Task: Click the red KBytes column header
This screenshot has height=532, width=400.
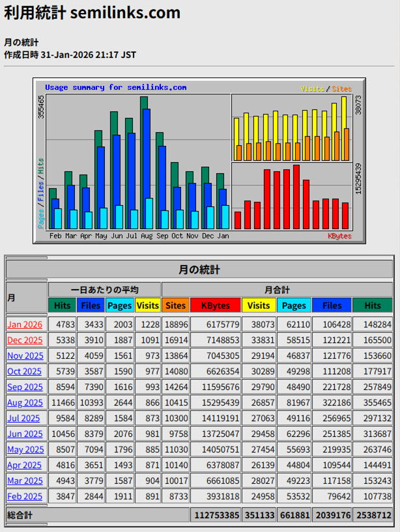Action: tap(215, 305)
